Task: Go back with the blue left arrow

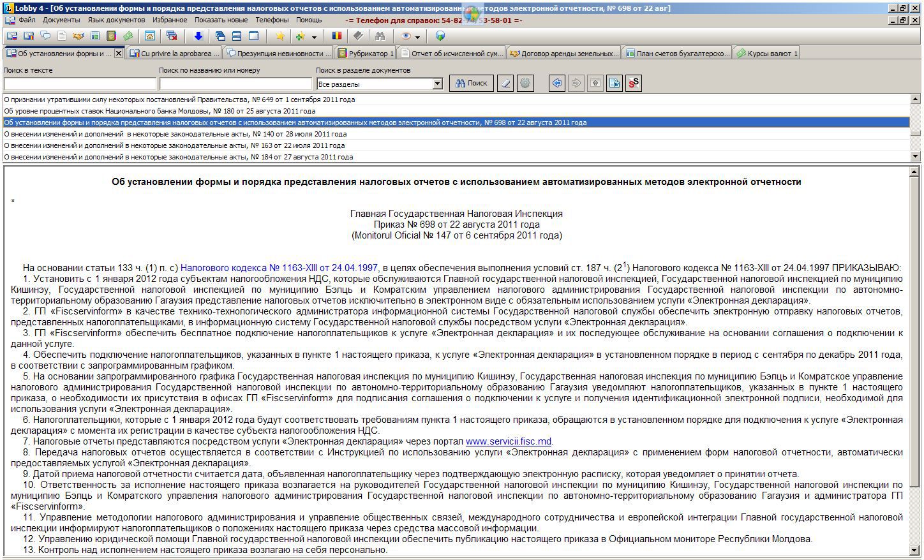Action: 557,83
